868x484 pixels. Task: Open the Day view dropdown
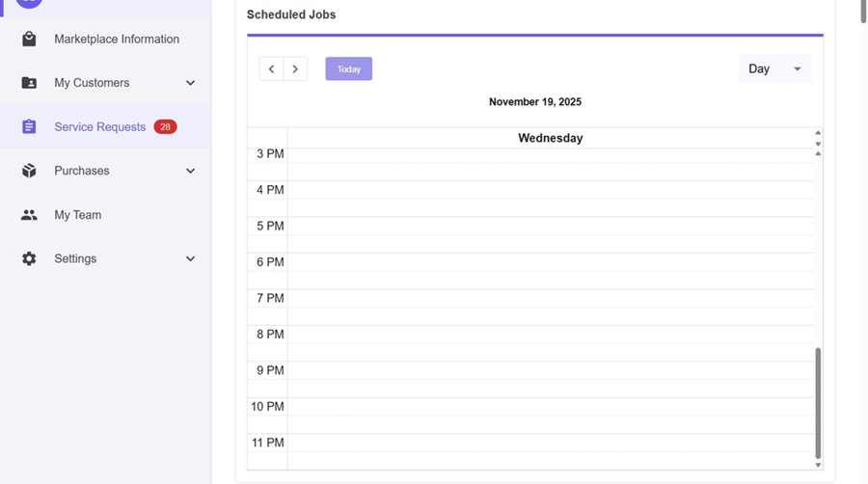[x=774, y=69]
